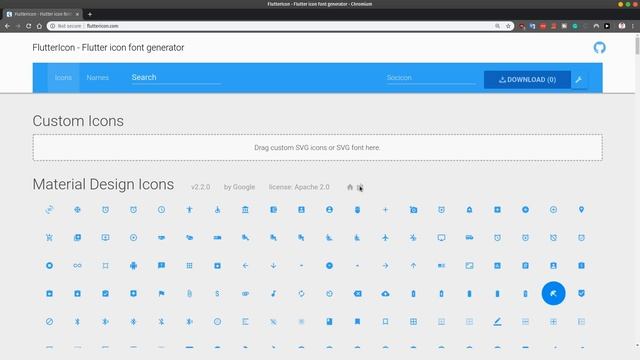Open a new browser tab

coord(90,14)
